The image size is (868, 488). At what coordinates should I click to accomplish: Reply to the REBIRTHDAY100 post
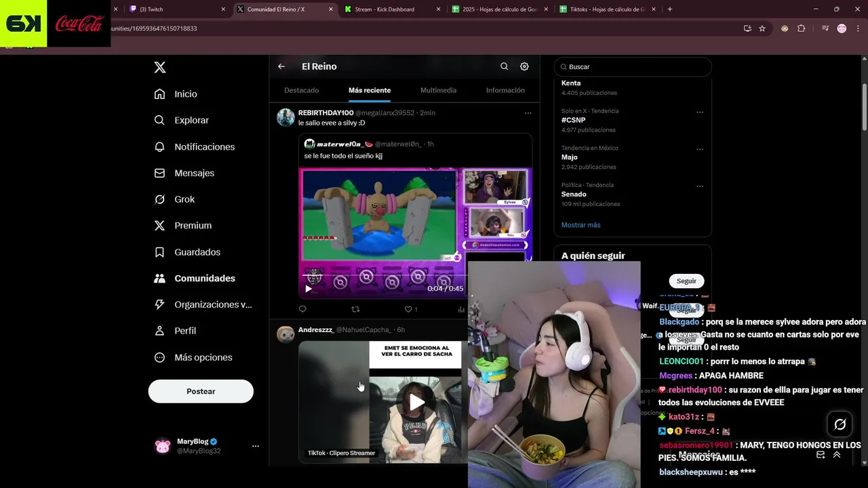(x=302, y=309)
